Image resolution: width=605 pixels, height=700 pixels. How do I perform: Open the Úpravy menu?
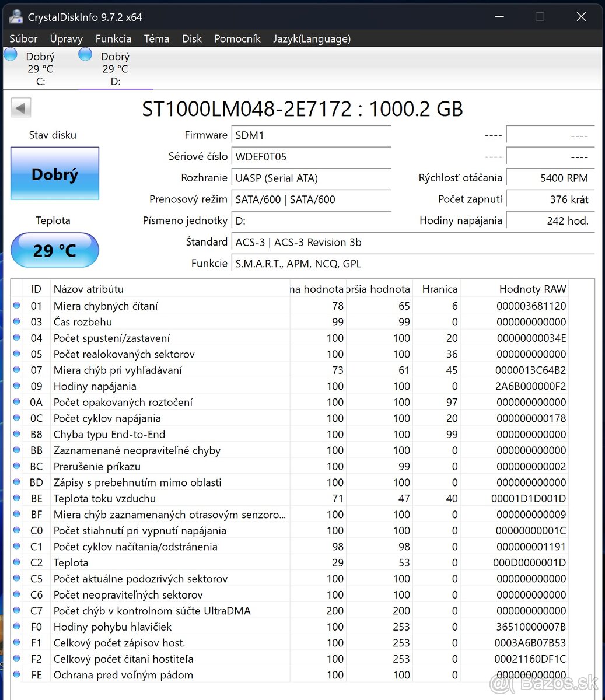click(x=66, y=38)
